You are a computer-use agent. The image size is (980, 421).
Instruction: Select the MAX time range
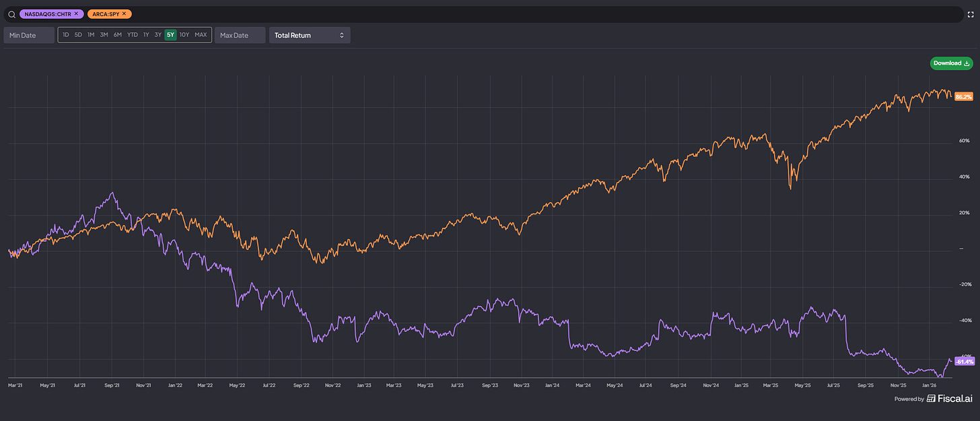point(201,35)
